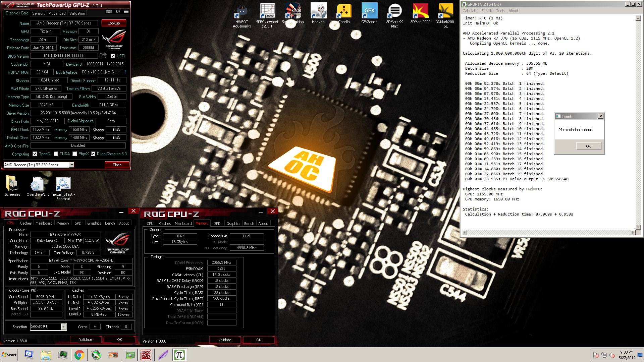Click OK in the Finish dialog
This screenshot has height=362, width=644.
point(588,146)
